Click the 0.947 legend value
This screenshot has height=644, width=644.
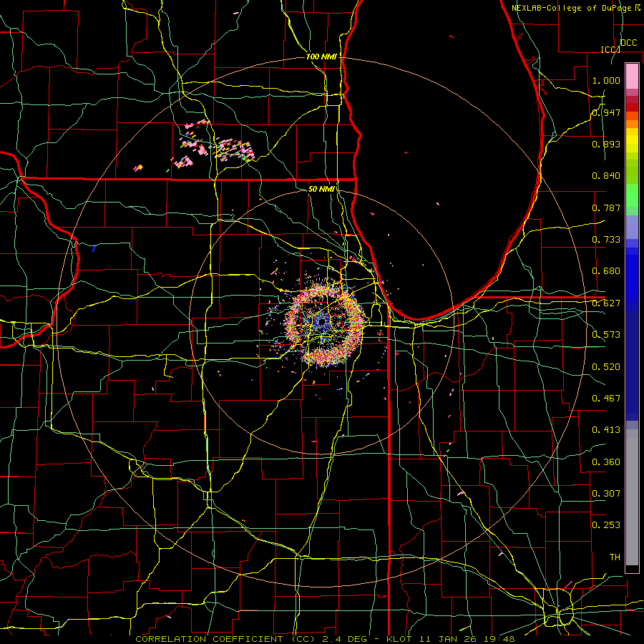click(x=606, y=112)
